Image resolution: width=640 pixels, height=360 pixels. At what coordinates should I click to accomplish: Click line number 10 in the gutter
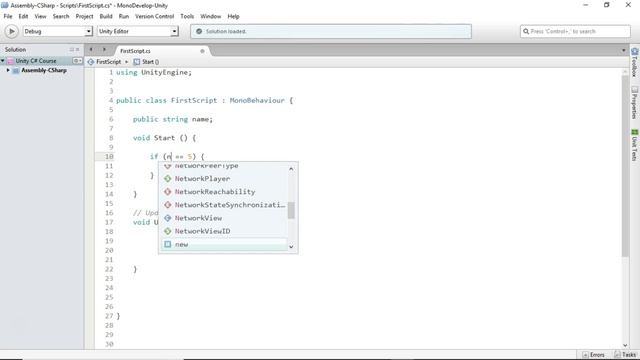pyautogui.click(x=109, y=157)
